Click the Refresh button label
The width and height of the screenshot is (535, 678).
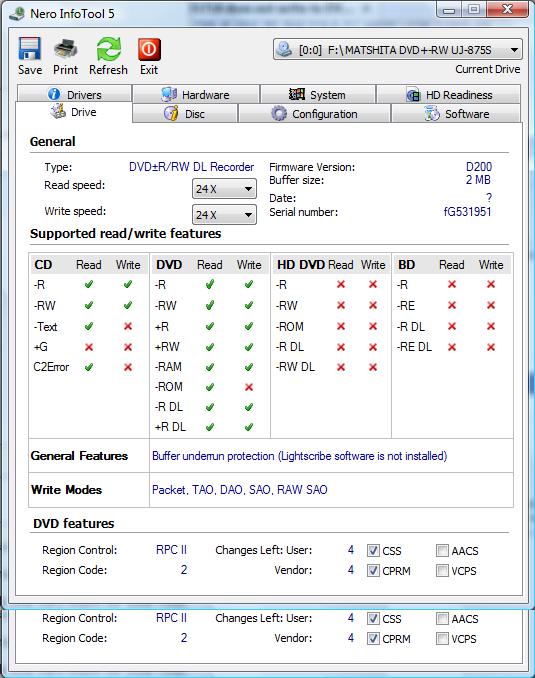(x=109, y=70)
